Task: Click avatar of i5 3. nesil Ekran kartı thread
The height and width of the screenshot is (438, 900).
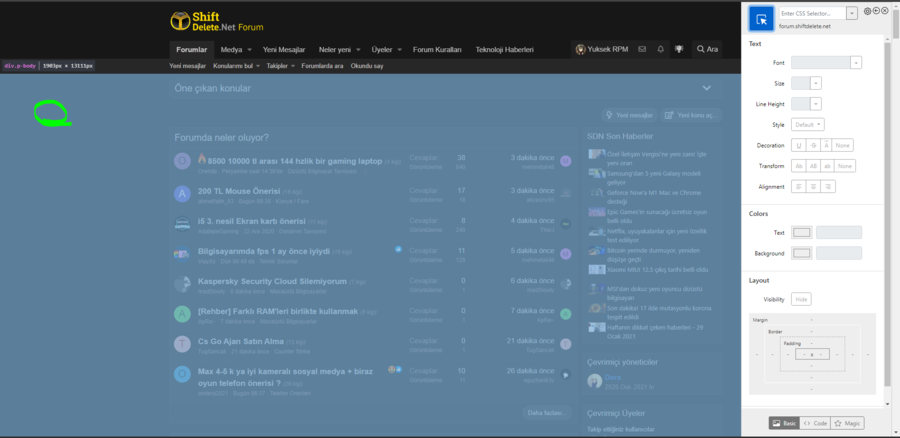Action: (x=182, y=224)
